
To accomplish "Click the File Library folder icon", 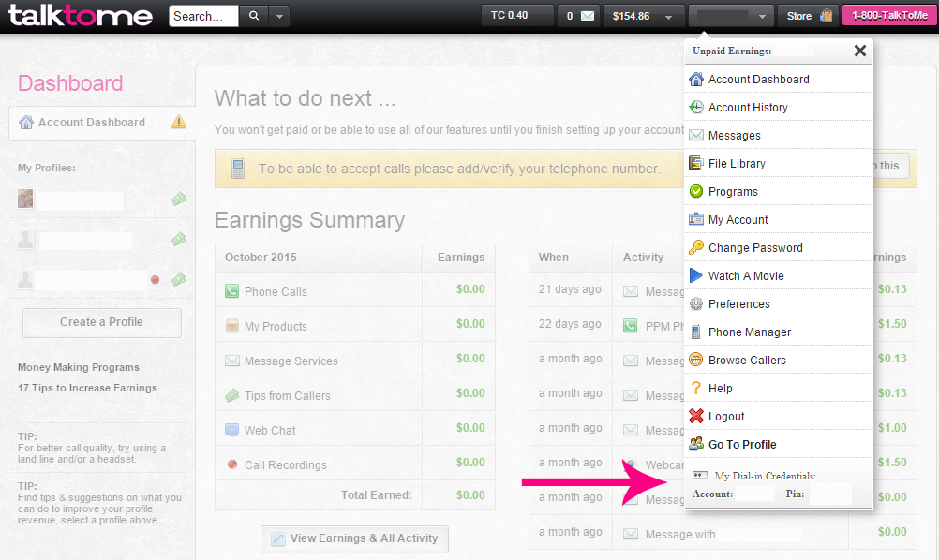I will pyautogui.click(x=696, y=163).
